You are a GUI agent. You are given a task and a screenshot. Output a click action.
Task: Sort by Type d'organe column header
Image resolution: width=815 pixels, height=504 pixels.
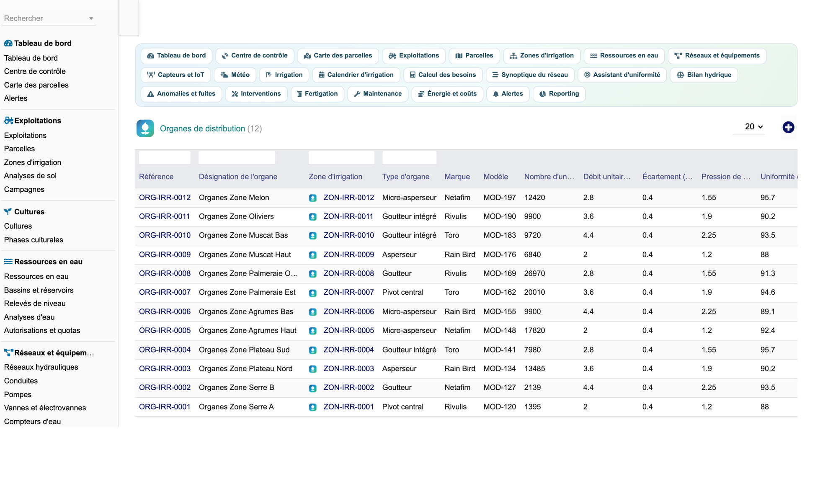pyautogui.click(x=405, y=177)
